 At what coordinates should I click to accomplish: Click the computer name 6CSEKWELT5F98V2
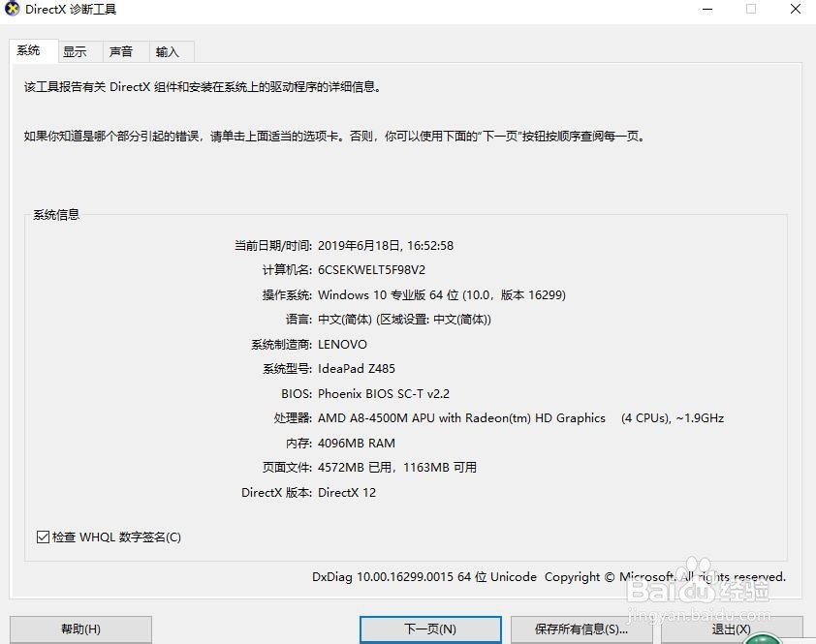pyautogui.click(x=371, y=270)
